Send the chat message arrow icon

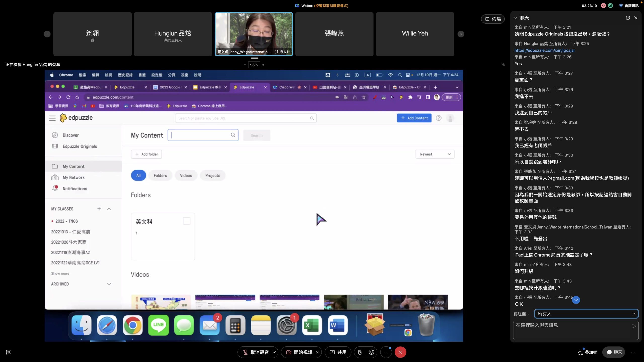634,326
